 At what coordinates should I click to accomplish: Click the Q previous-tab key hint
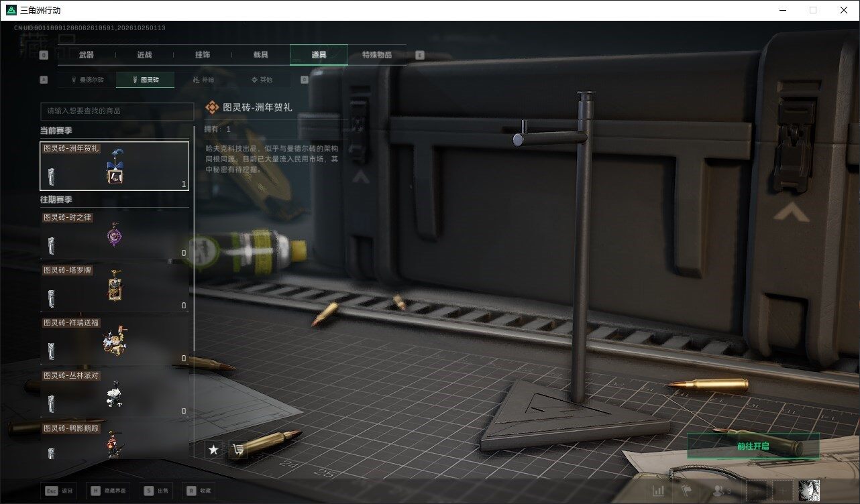point(44,55)
